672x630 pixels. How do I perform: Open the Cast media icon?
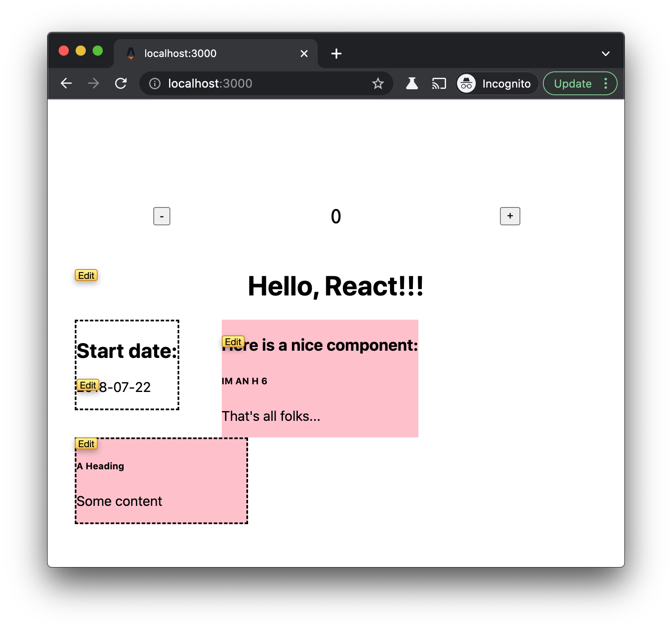pyautogui.click(x=439, y=83)
